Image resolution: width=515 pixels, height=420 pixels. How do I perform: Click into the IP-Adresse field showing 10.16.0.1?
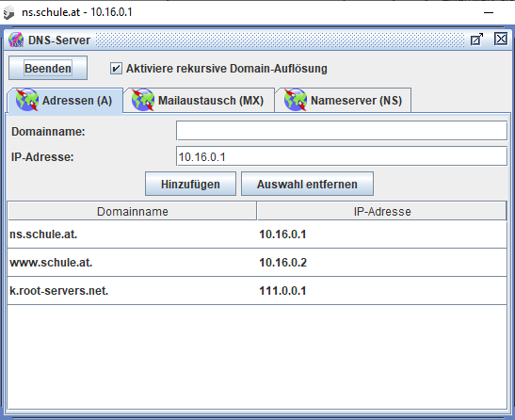pyautogui.click(x=342, y=156)
